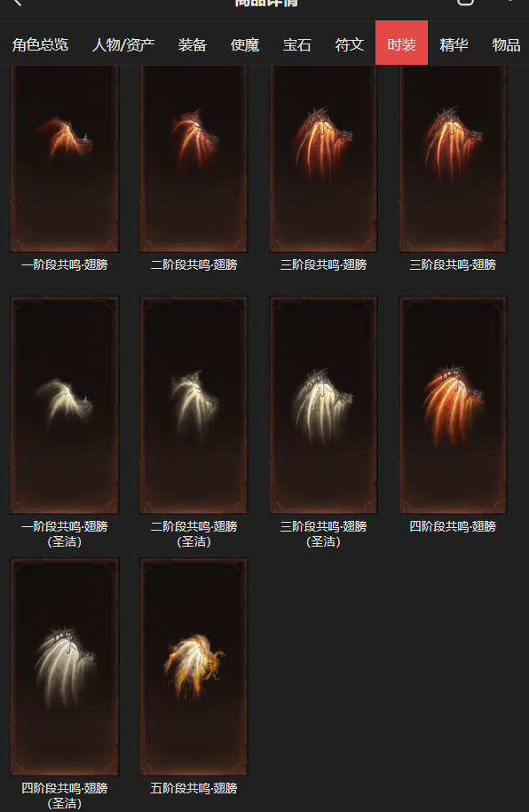The height and width of the screenshot is (812, 529).
Task: View the white 一阶段共鸣·翅膀(圣洁) wing image
Action: pos(65,405)
